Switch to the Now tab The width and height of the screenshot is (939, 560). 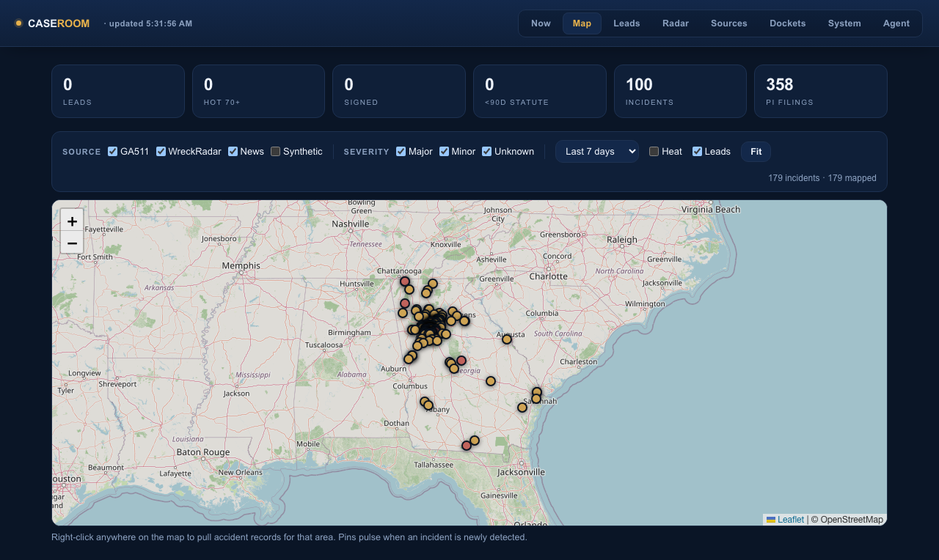coord(541,23)
